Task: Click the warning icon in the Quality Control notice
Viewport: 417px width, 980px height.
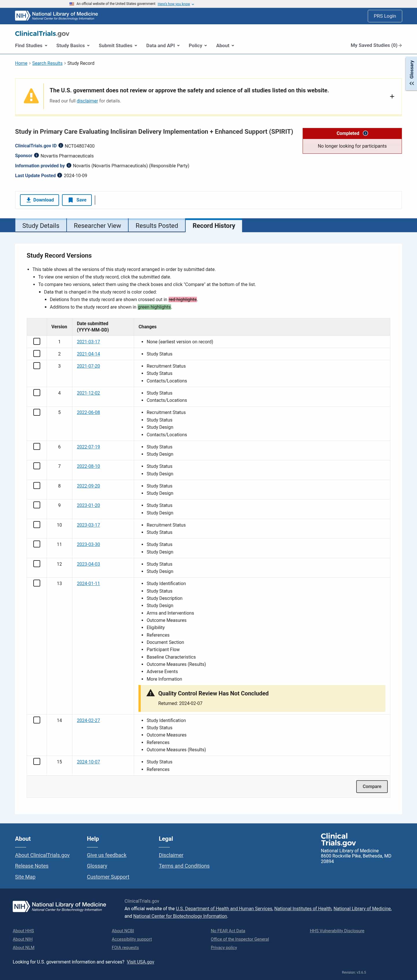Action: click(x=151, y=693)
